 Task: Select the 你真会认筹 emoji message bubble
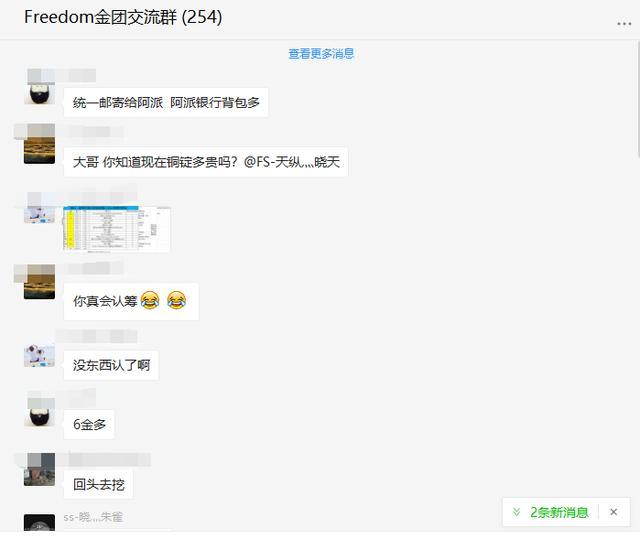[131, 301]
